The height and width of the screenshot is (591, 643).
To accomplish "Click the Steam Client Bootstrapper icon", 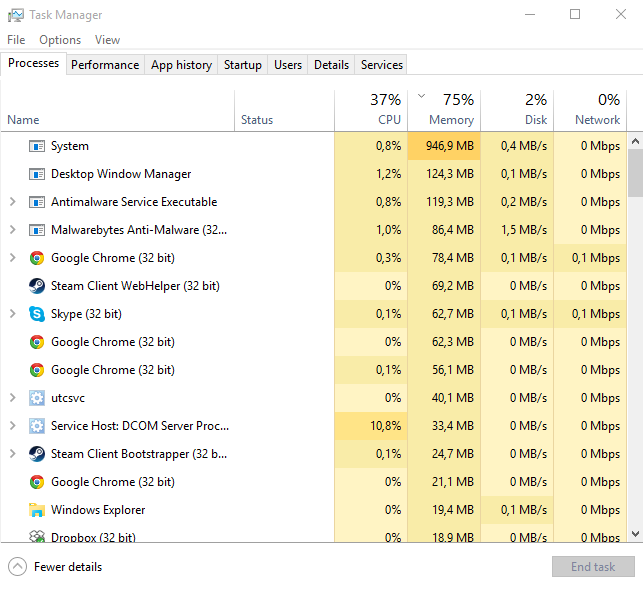I will [37, 454].
